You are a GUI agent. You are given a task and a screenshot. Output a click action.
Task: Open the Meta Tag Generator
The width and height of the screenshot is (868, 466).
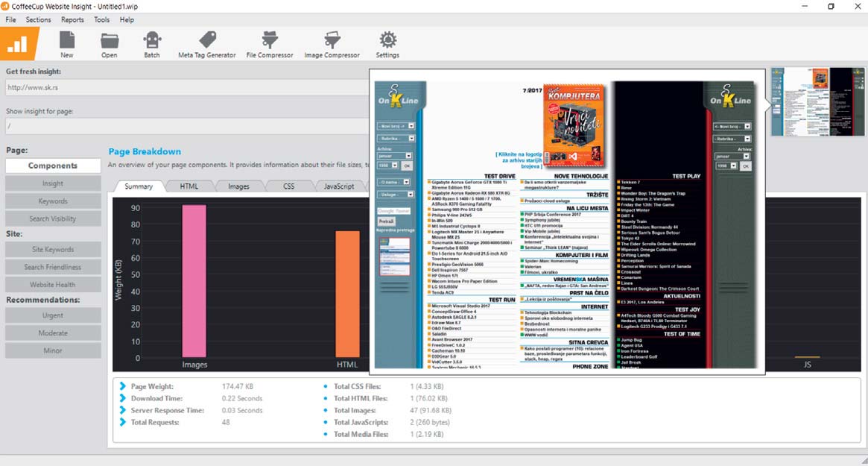(x=207, y=44)
